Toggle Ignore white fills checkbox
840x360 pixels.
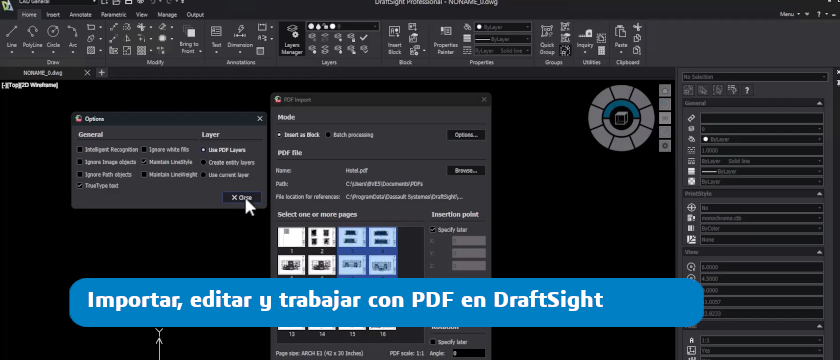[x=144, y=149]
